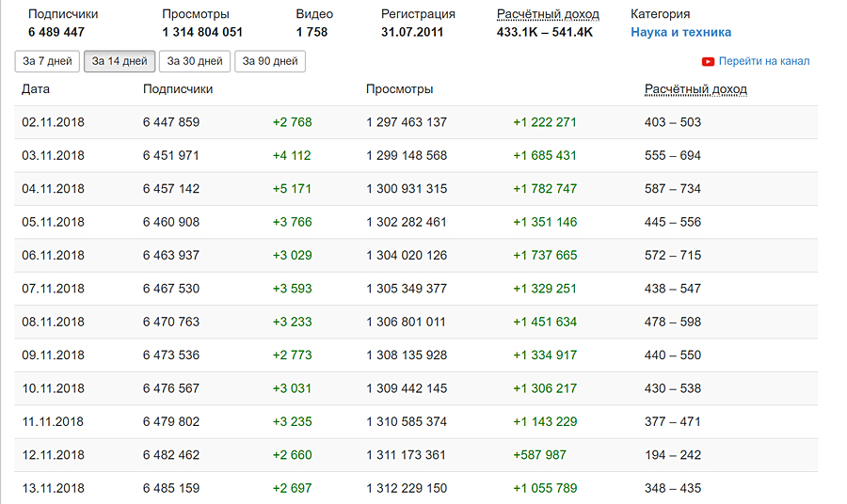Viewport: 847px width, 504px height.
Task: Open the 'Перейти на канал' link
Action: (x=763, y=62)
